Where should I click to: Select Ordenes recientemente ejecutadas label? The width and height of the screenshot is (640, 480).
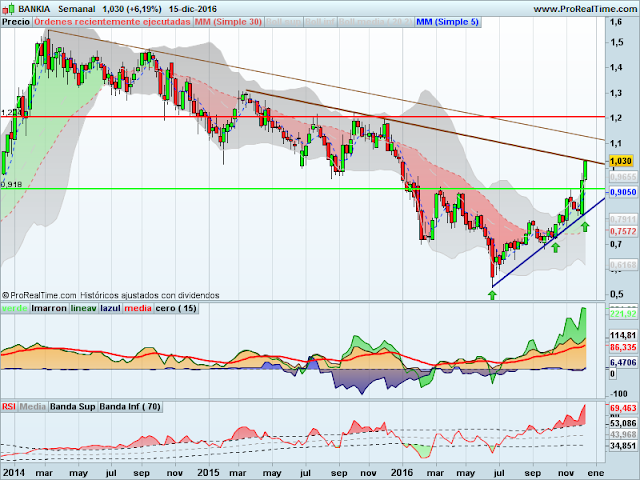pyautogui.click(x=112, y=22)
